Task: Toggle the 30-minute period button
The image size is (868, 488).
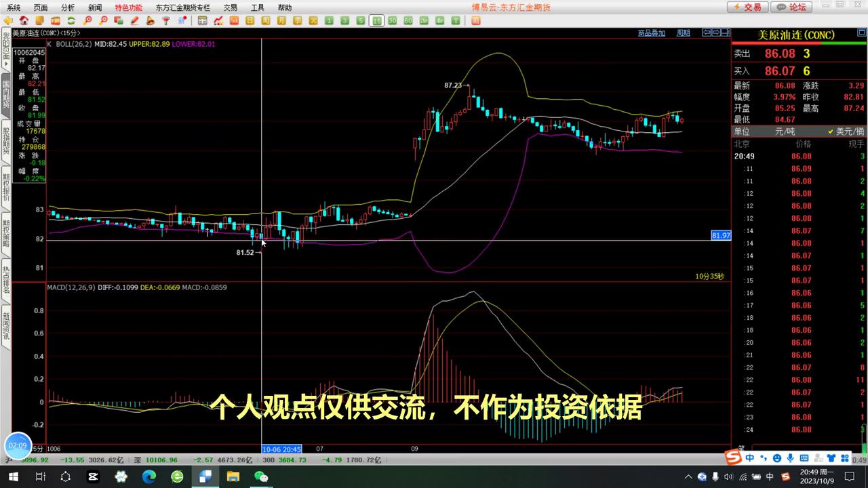Action: [x=392, y=21]
